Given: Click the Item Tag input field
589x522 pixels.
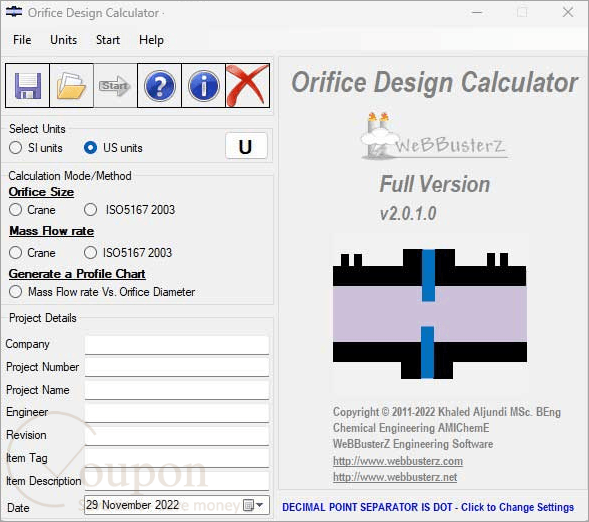Looking at the screenshot, I should tap(177, 459).
